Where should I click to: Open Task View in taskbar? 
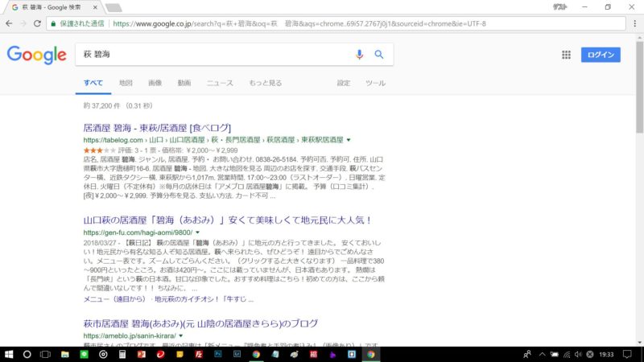tap(45, 354)
